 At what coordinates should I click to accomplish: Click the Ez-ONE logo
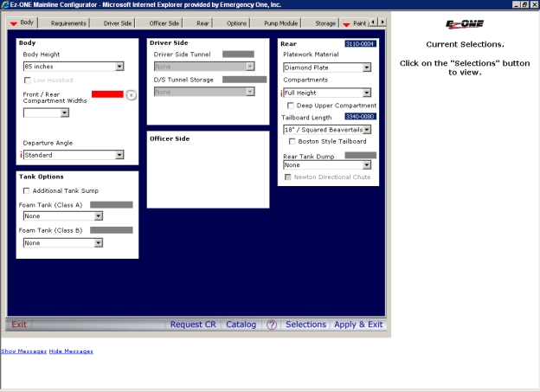pos(465,23)
